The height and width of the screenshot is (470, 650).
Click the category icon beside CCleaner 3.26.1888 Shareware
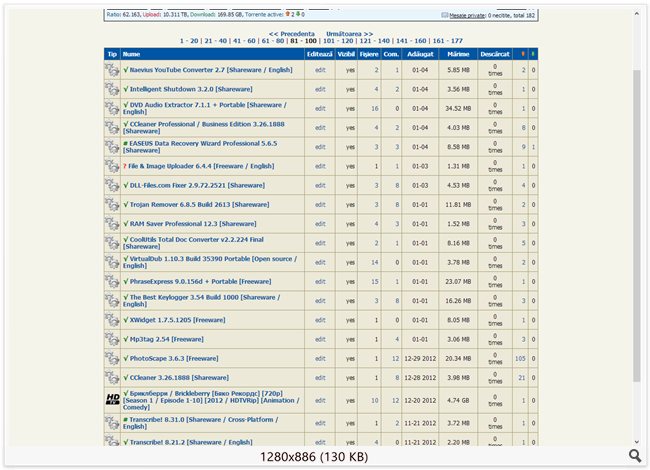pos(112,378)
